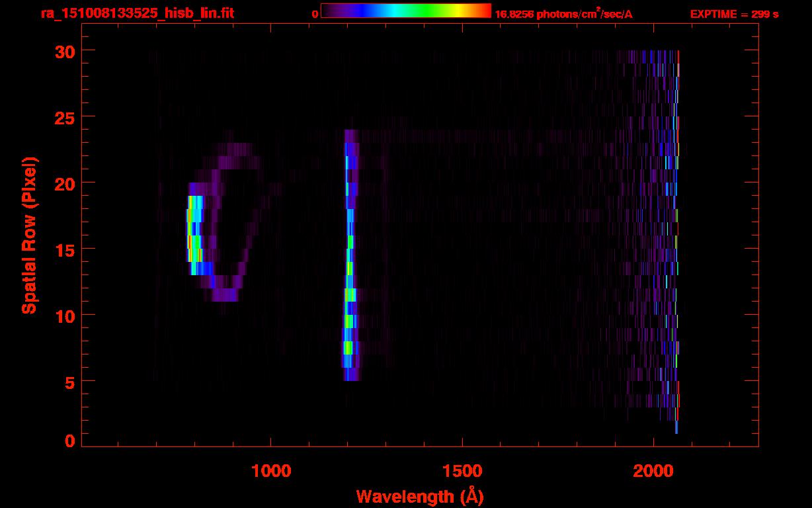This screenshot has width=812, height=508.
Task: Click the bright detector edge column near 2060 Å
Action: click(x=676, y=242)
